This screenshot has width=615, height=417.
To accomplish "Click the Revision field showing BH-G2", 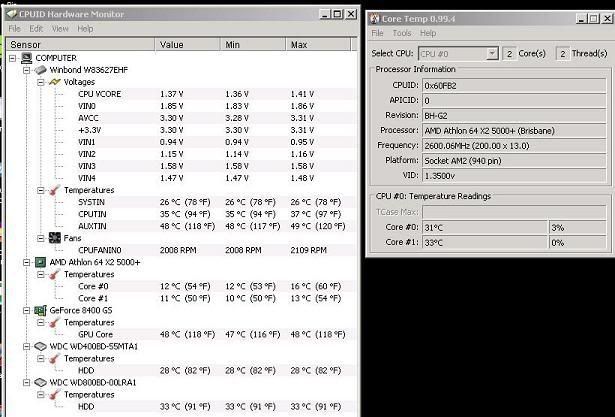I will [514, 116].
